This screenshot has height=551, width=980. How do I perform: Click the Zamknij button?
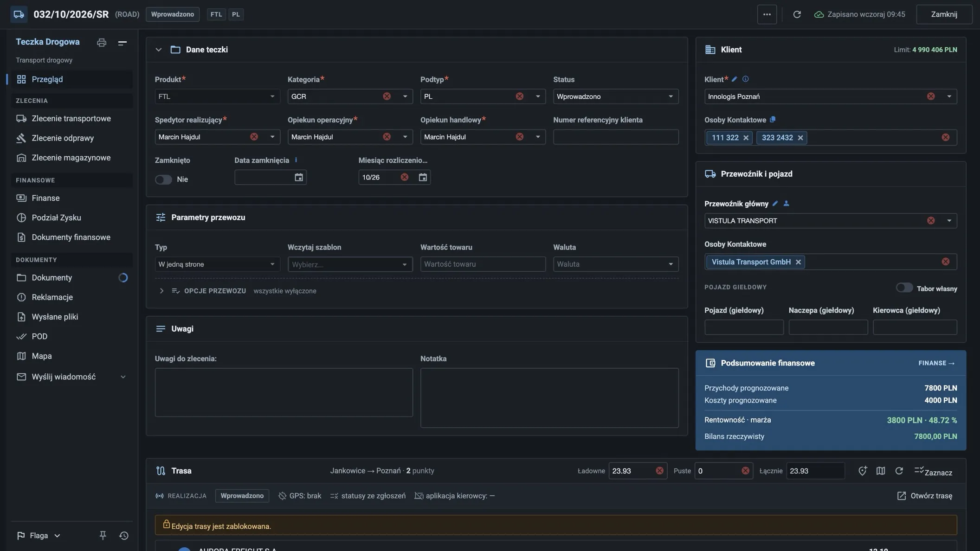[x=944, y=14]
